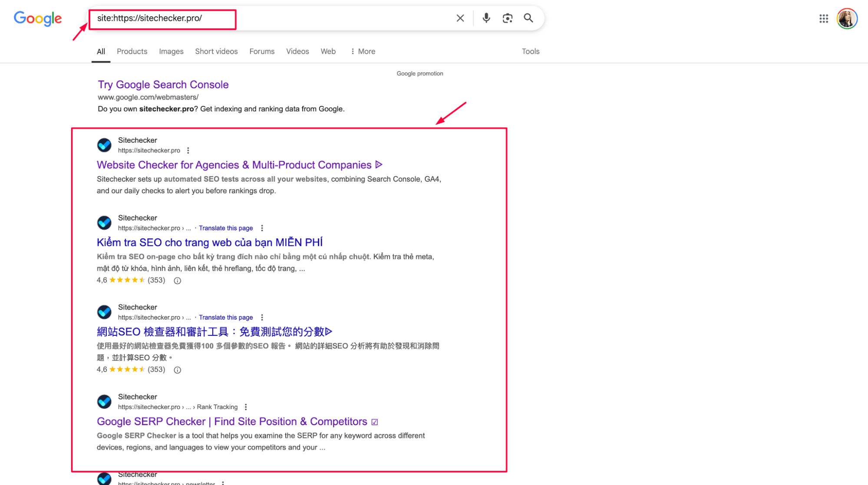
Task: Click favicon of Kiểm tra SEO result
Action: (104, 223)
